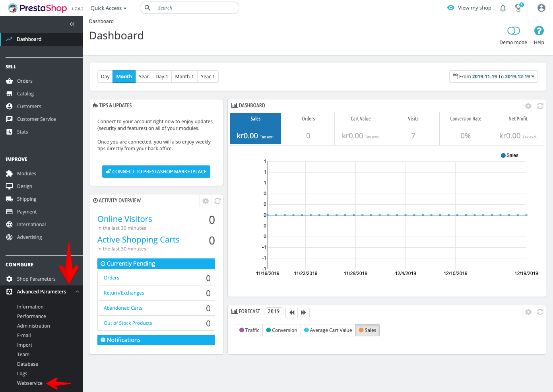Viewport: 553px width, 392px height.
Task: Toggle Sales series in Forecast
Action: pos(367,330)
